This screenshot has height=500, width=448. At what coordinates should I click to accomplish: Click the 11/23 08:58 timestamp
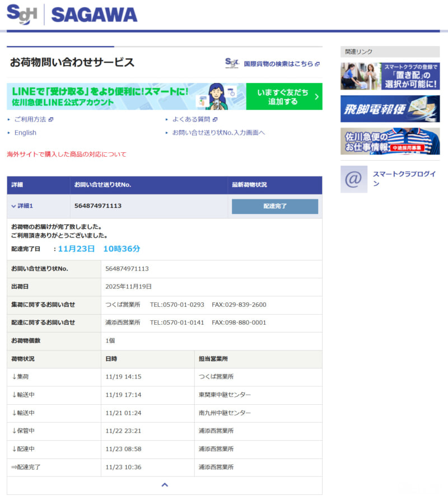(123, 449)
